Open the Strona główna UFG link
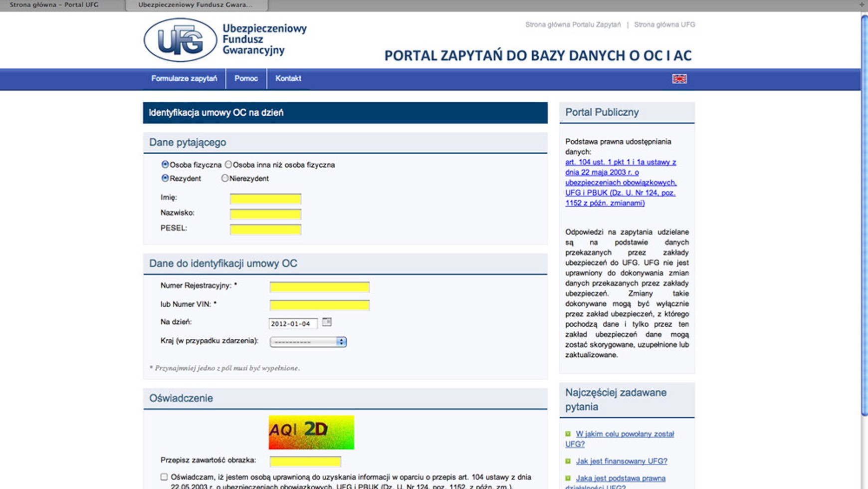868x489 pixels. pos(664,24)
